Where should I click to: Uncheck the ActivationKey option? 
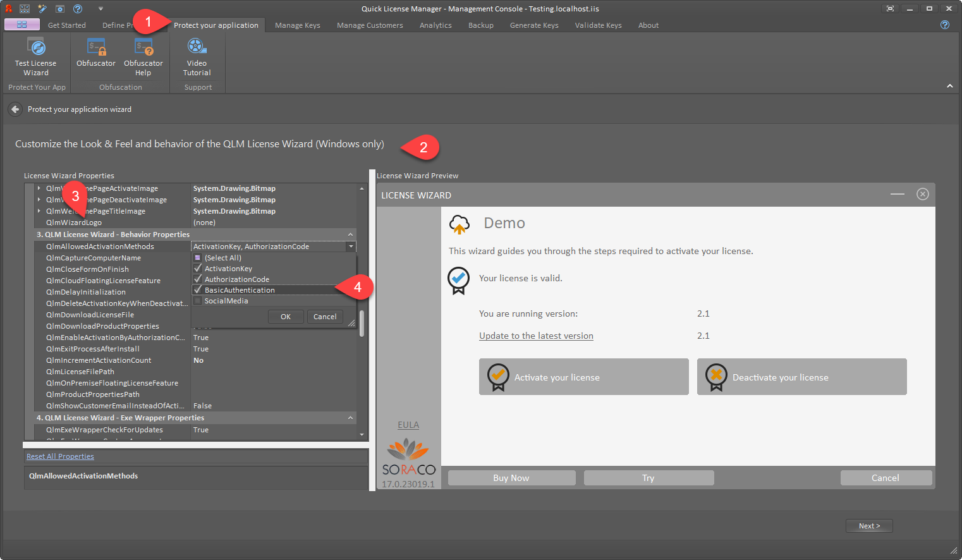click(198, 269)
